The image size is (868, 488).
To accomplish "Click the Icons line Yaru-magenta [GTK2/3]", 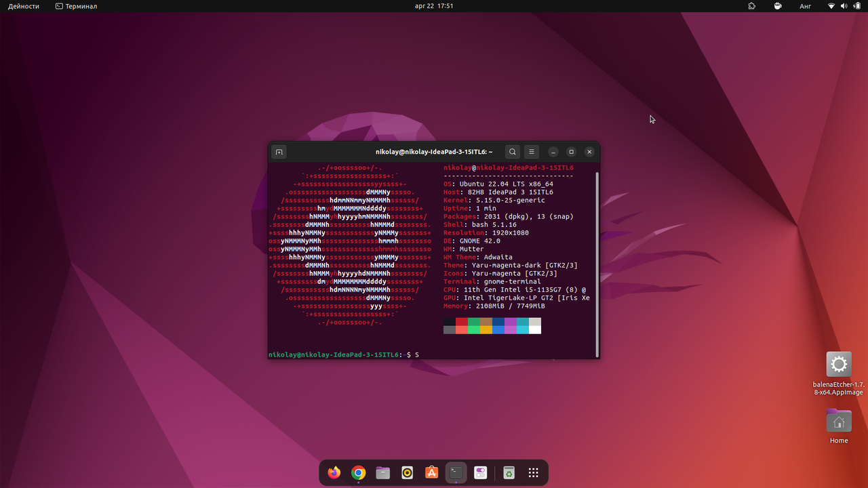I will (500, 273).
